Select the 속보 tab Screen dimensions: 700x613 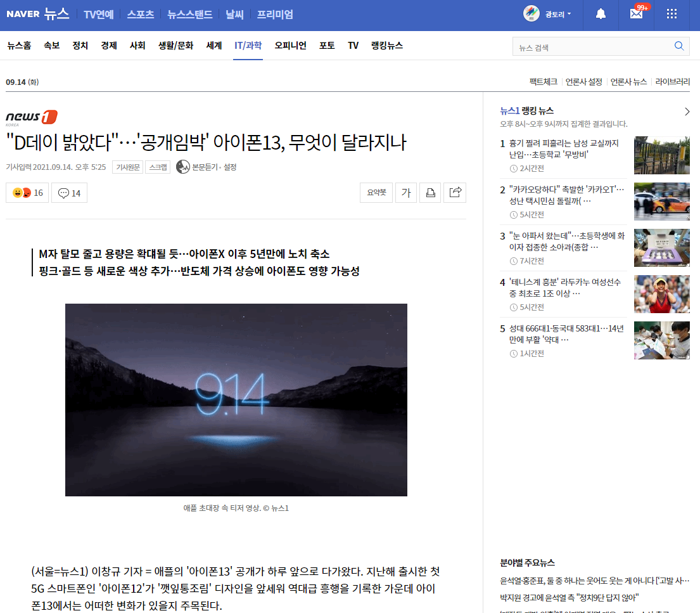(x=52, y=46)
